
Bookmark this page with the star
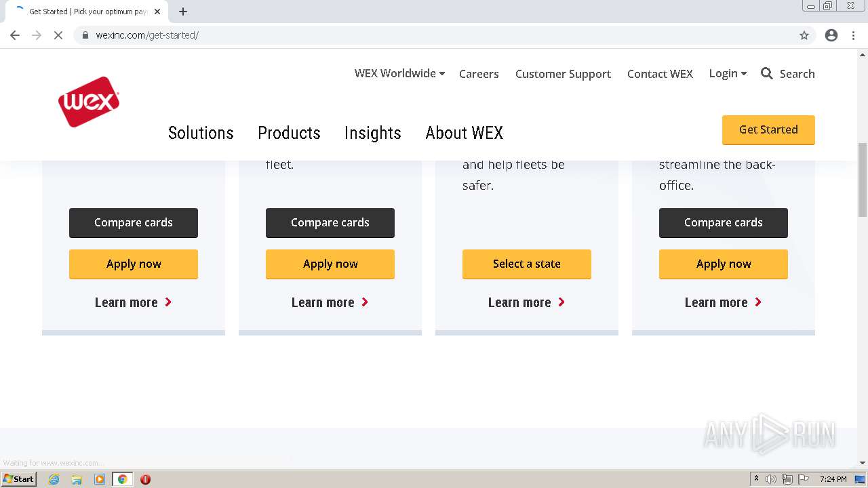(x=804, y=35)
